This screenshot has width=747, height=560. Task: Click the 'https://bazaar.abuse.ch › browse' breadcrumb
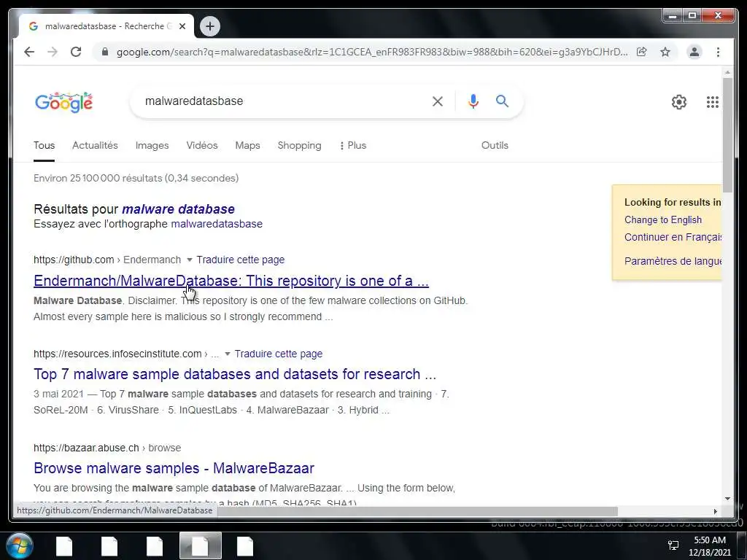[x=107, y=448]
